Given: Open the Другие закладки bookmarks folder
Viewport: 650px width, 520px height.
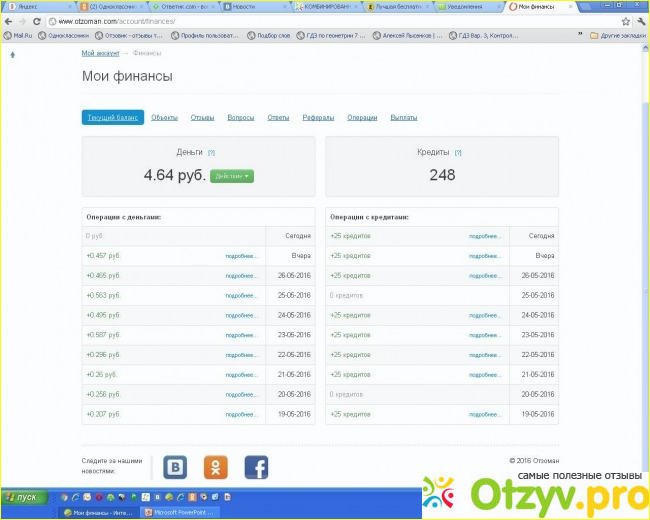Looking at the screenshot, I should pyautogui.click(x=617, y=35).
